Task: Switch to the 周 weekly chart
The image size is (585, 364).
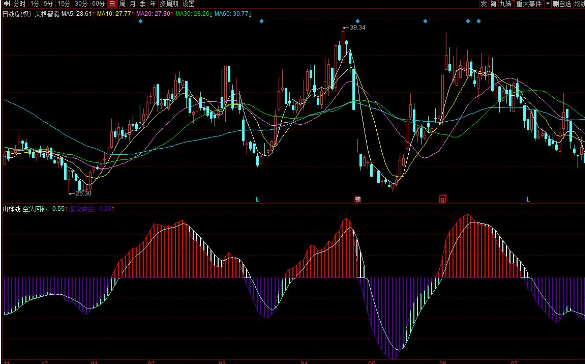Action: pyautogui.click(x=122, y=4)
